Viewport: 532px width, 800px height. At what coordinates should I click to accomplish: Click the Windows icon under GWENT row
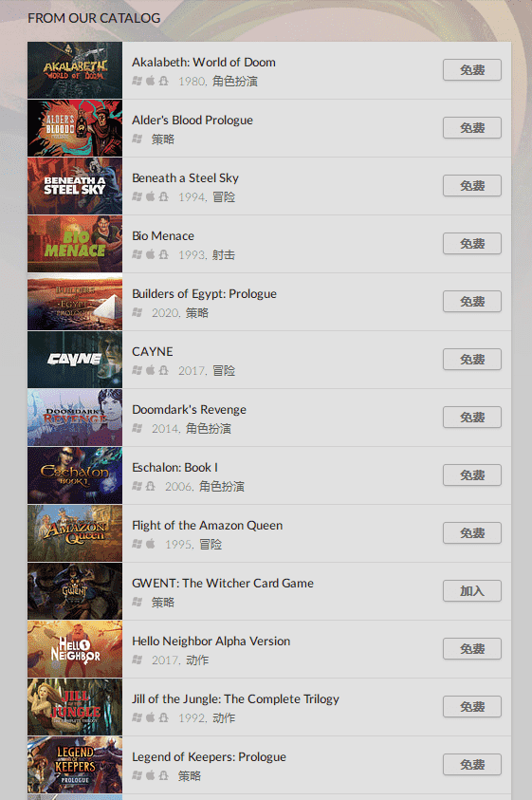click(137, 602)
